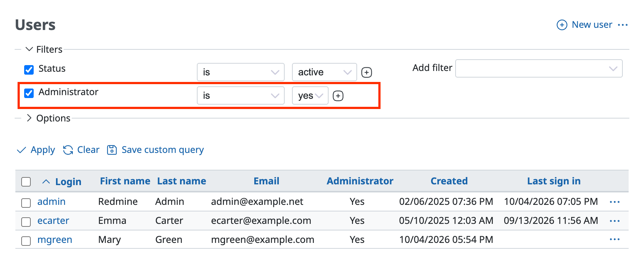
Task: Open the Administrator operator dropdown
Action: click(241, 95)
